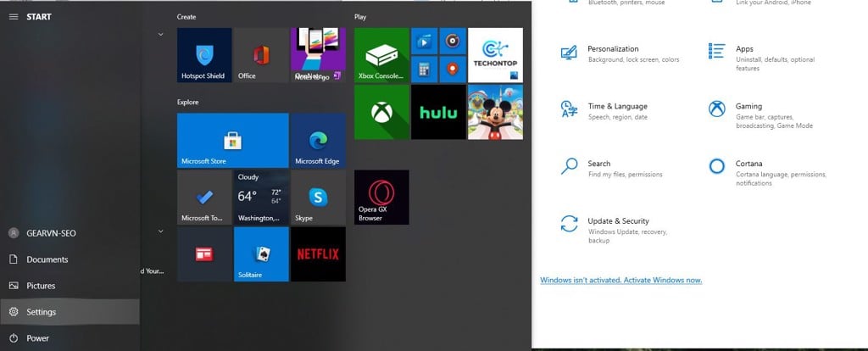Open the hulu tile

tap(438, 113)
